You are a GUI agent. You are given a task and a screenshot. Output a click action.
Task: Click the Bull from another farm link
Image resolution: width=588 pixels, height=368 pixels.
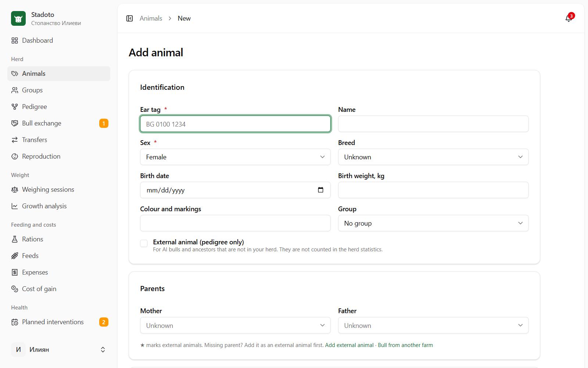pyautogui.click(x=405, y=345)
